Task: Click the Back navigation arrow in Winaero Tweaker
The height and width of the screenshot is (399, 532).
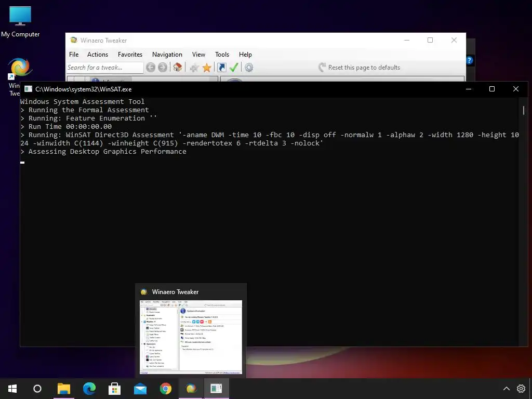Action: (151, 68)
